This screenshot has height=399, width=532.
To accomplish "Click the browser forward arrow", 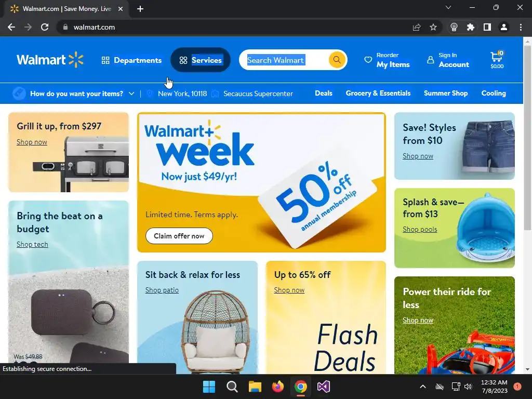I will pos(28,27).
